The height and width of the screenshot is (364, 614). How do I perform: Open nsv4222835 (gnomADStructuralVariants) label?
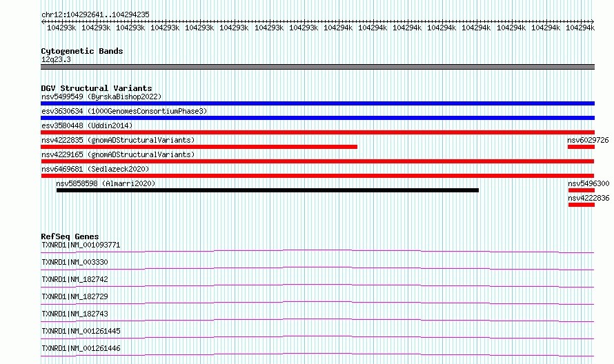coord(118,140)
